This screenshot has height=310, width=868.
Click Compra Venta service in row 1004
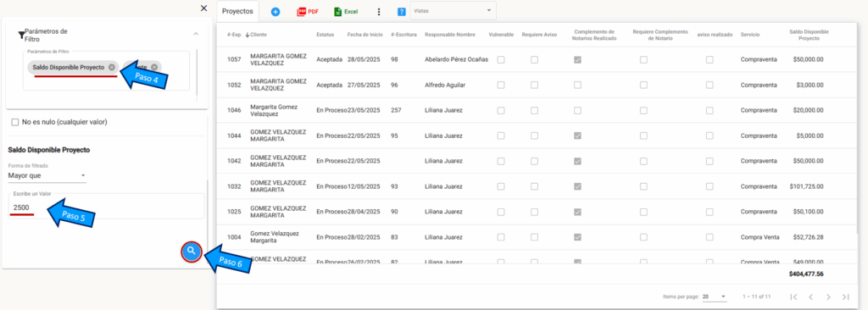click(759, 237)
